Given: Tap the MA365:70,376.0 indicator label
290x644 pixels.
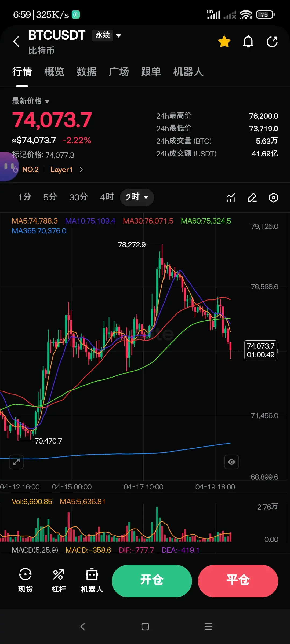Looking at the screenshot, I should click(x=39, y=231).
